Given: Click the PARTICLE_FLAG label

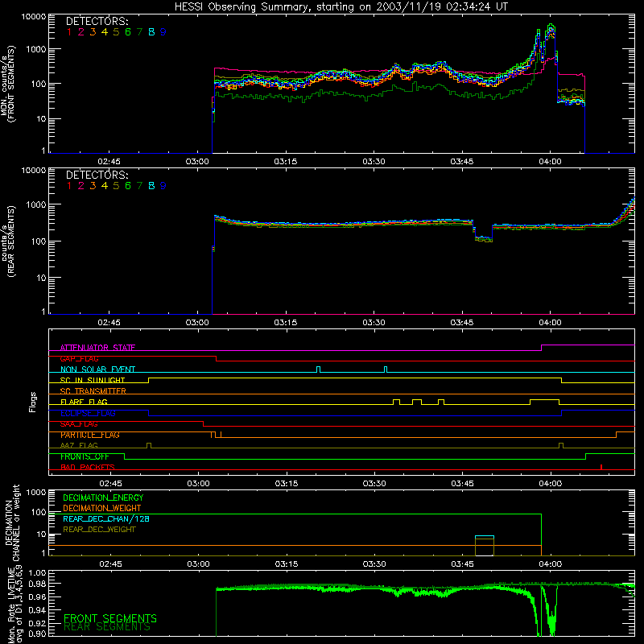Looking at the screenshot, I should (90, 435).
